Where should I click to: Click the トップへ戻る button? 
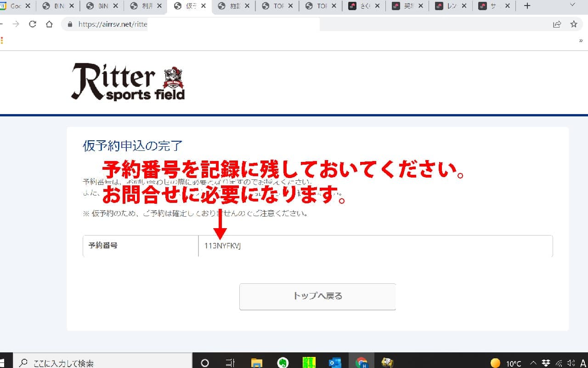(x=317, y=296)
